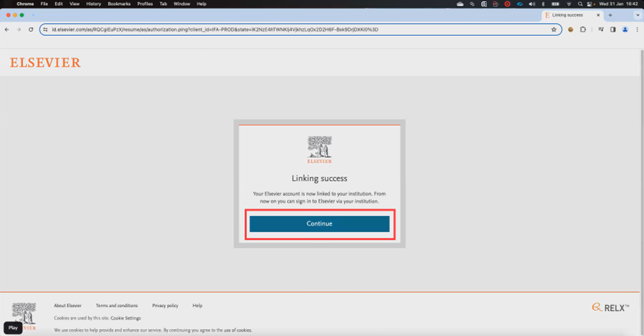Close the Linking success tab

coord(598,15)
